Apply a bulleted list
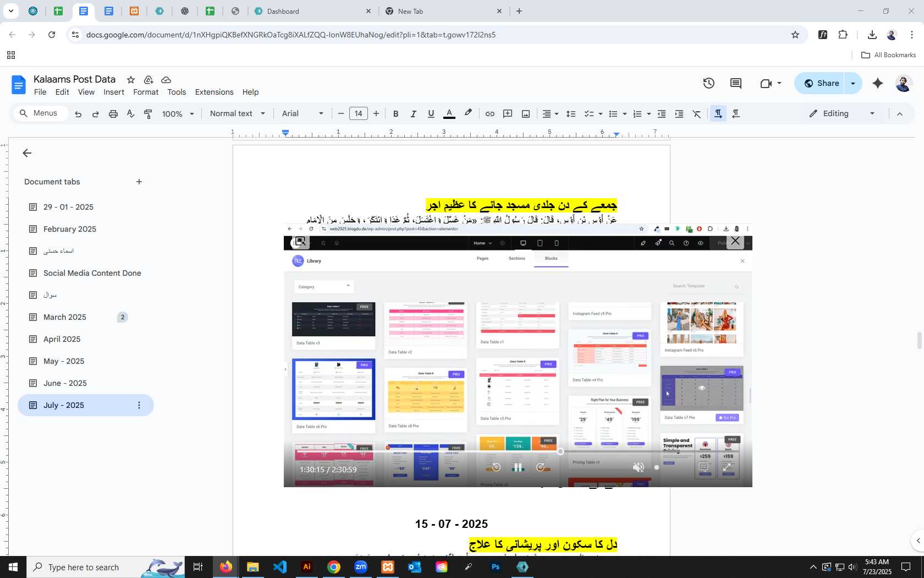 pyautogui.click(x=613, y=114)
